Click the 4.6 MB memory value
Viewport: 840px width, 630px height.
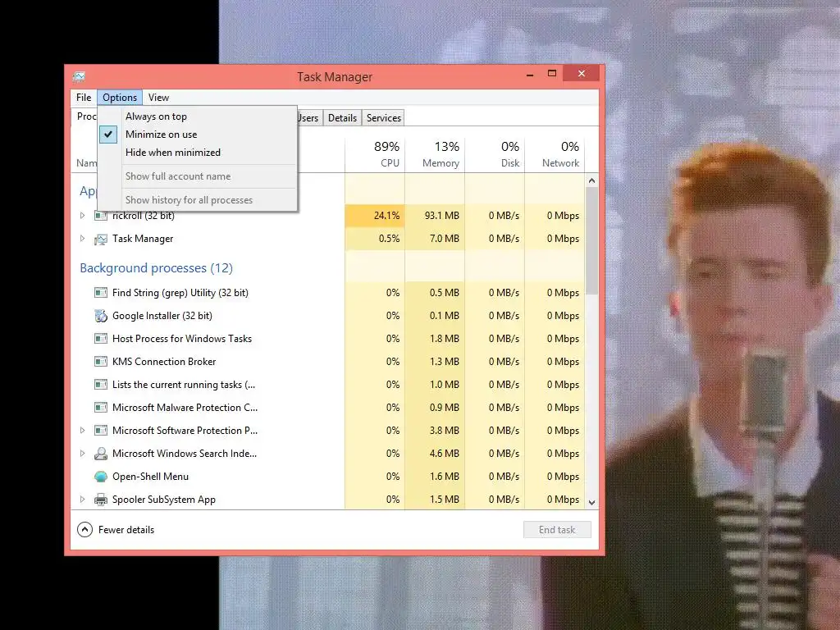pos(445,453)
